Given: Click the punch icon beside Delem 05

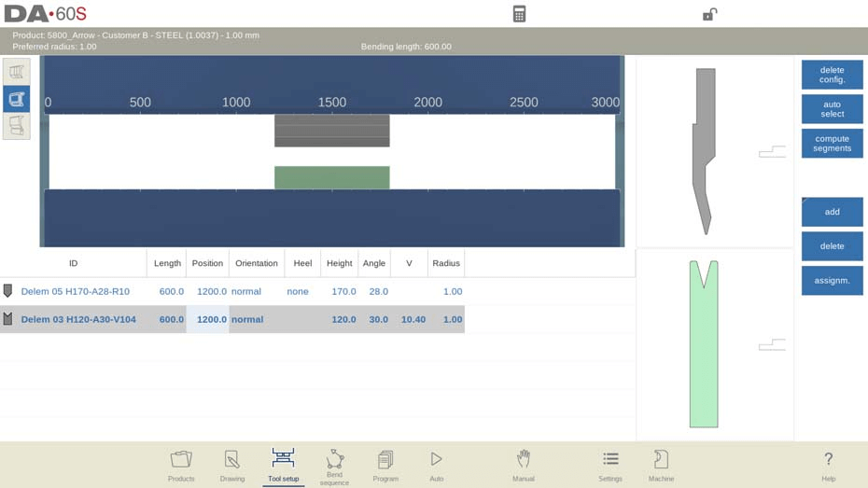Looking at the screenshot, I should 8,291.
